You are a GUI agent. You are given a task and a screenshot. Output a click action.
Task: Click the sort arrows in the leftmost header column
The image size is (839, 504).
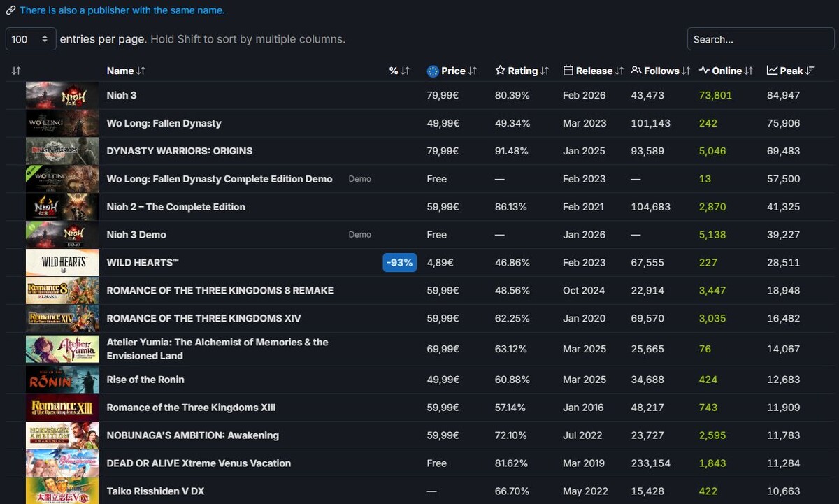16,71
